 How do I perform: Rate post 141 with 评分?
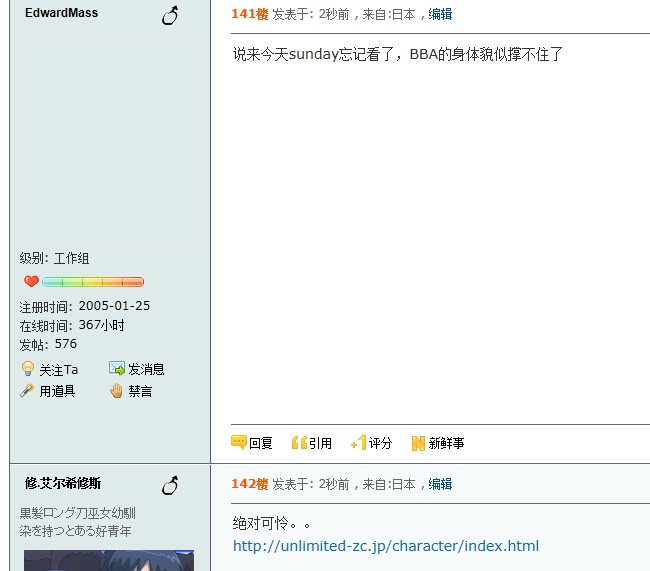(x=380, y=443)
